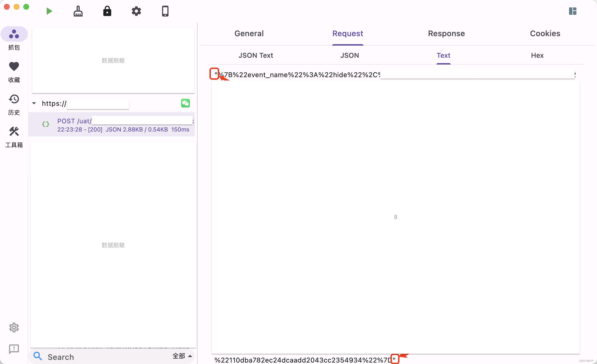Viewport: 597px width, 364px height.
Task: Open settings gear at sidebar bottom
Action: tap(14, 328)
